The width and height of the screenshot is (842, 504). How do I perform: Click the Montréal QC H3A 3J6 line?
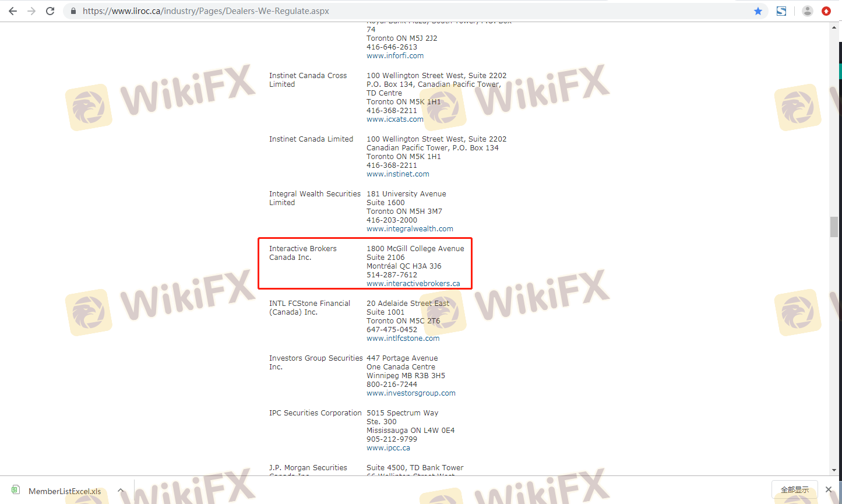click(404, 266)
